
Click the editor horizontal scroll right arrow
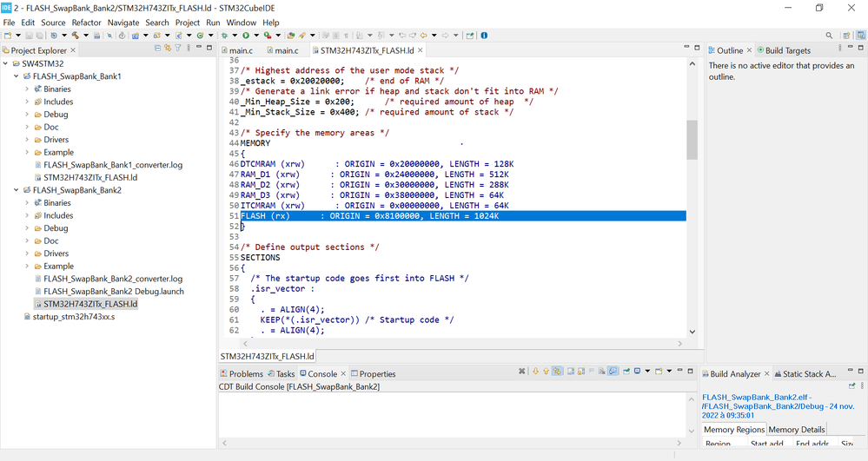click(x=679, y=344)
